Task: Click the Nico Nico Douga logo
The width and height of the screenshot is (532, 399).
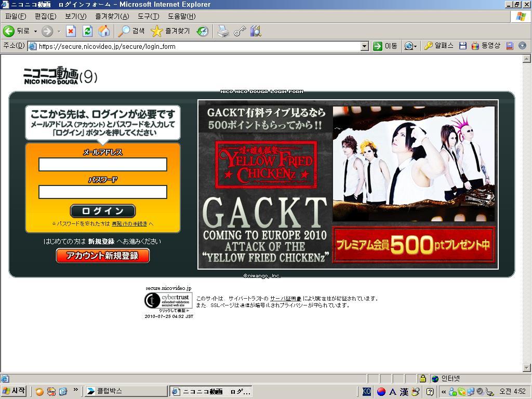Action: click(x=60, y=75)
